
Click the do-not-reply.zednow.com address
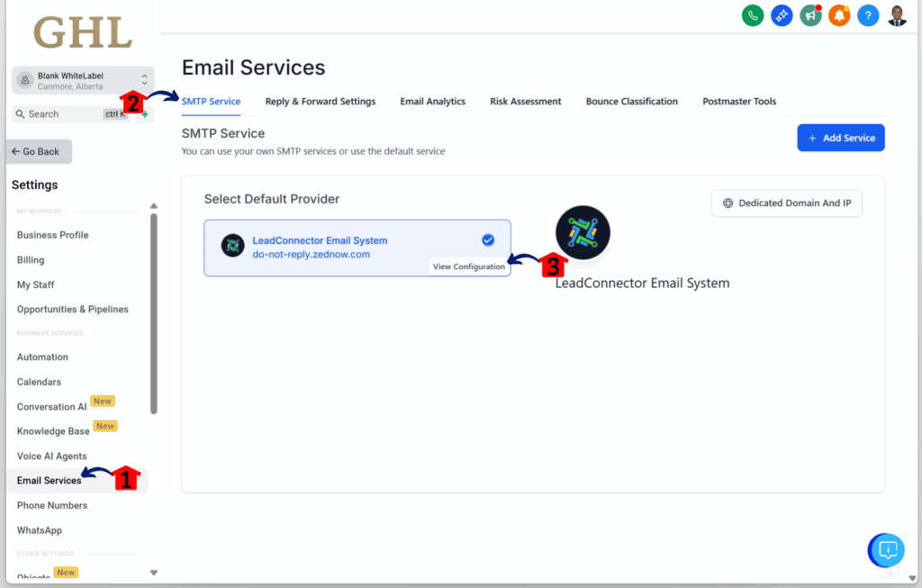click(x=311, y=255)
